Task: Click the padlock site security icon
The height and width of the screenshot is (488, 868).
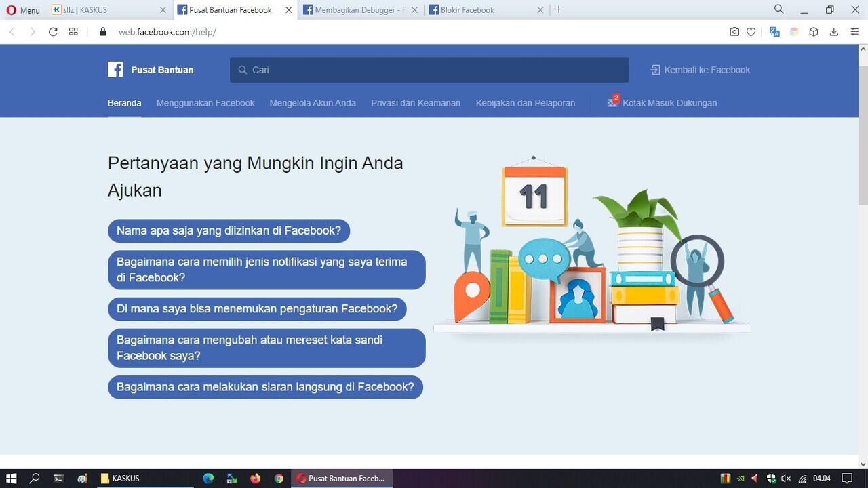Action: tap(103, 32)
